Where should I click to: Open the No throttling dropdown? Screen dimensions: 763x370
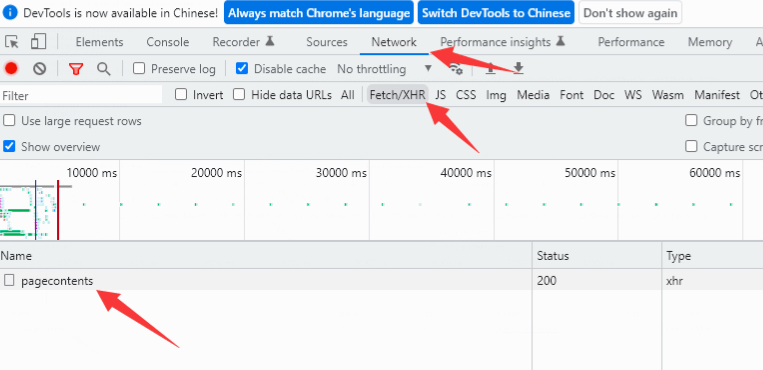(384, 69)
